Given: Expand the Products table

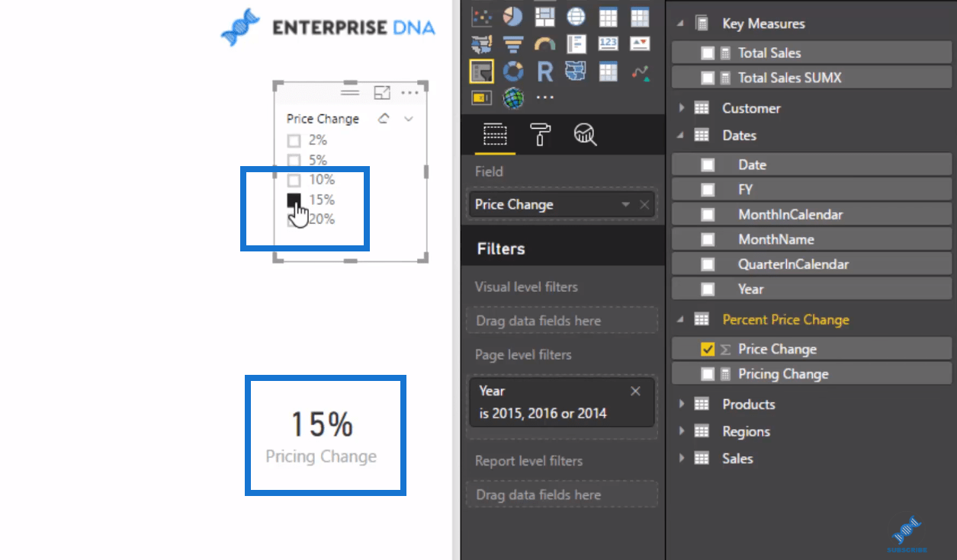Looking at the screenshot, I should (681, 405).
